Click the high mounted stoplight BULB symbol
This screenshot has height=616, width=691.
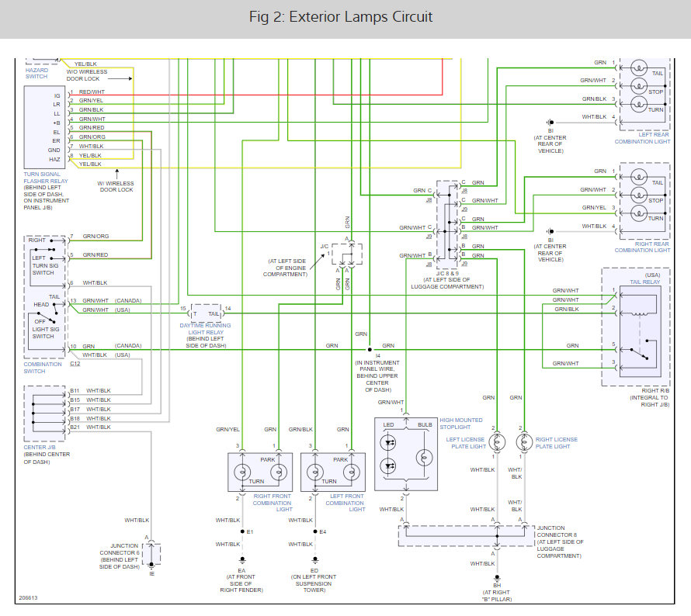(x=424, y=458)
